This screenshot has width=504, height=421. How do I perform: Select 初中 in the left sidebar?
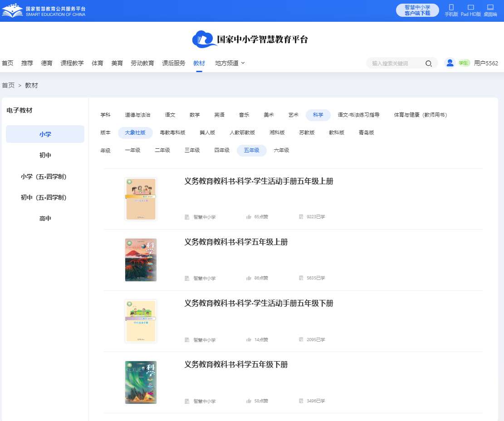pyautogui.click(x=45, y=155)
